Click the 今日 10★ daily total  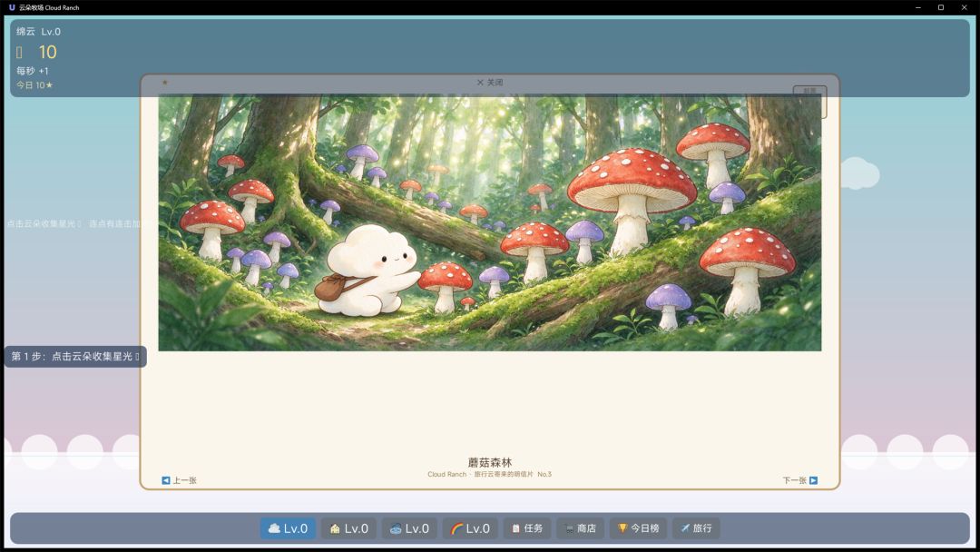click(x=34, y=85)
